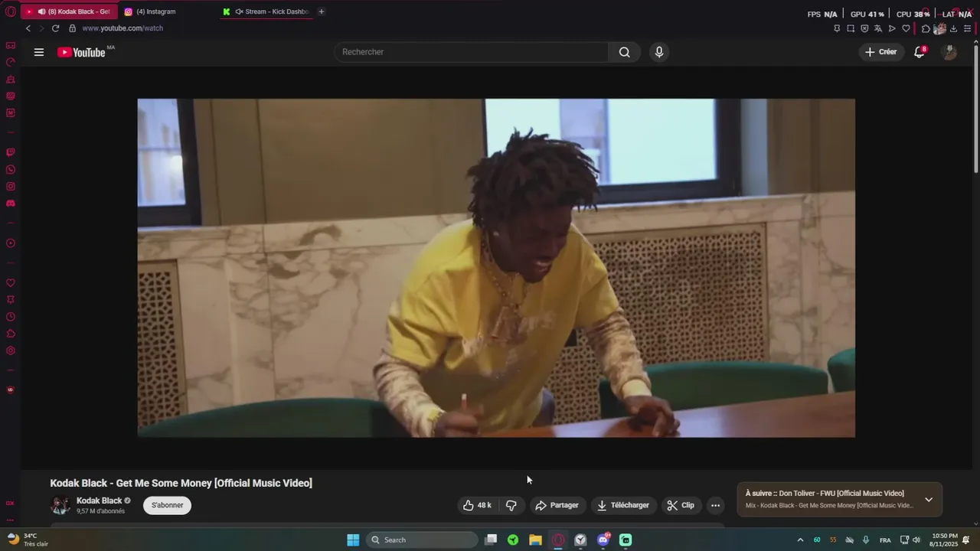Image resolution: width=980 pixels, height=551 pixels.
Task: Switch to the Kodak Black YouTube tab
Action: point(69,11)
